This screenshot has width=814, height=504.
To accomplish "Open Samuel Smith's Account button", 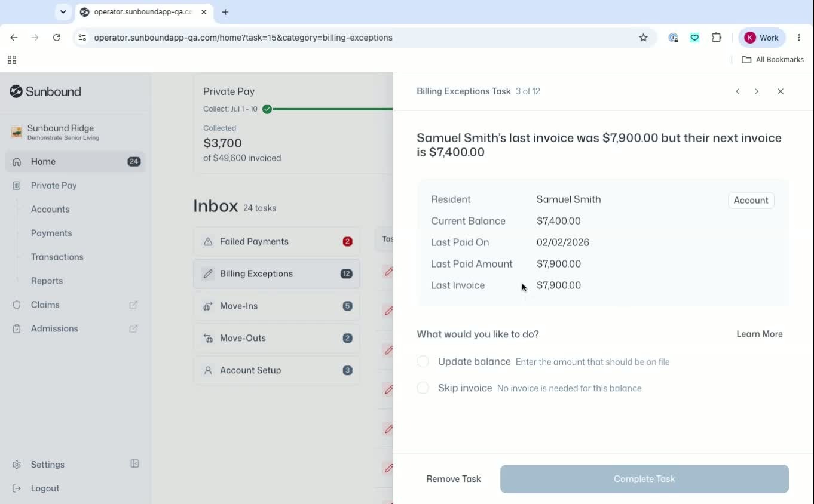I will (751, 201).
